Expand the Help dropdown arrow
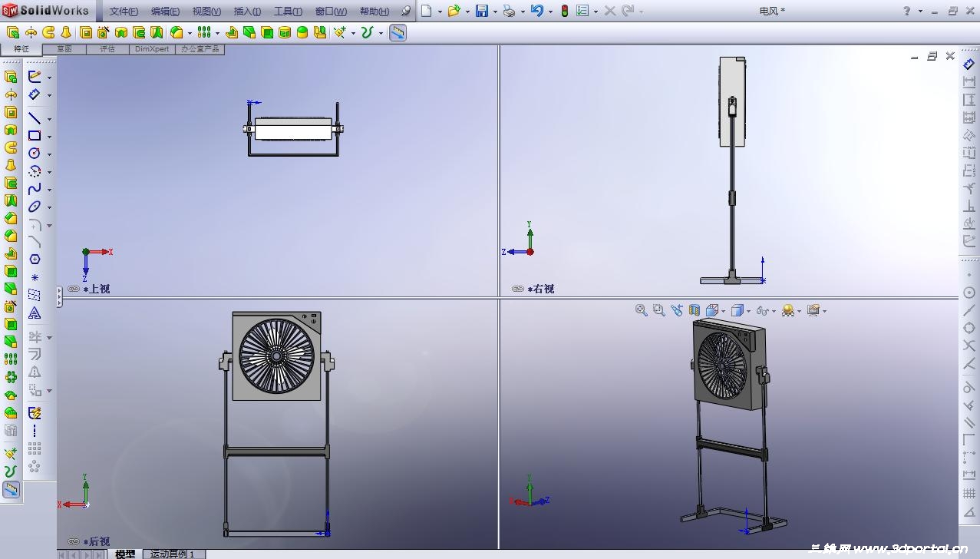Screen dimensions: 980x559 pyautogui.click(x=919, y=12)
